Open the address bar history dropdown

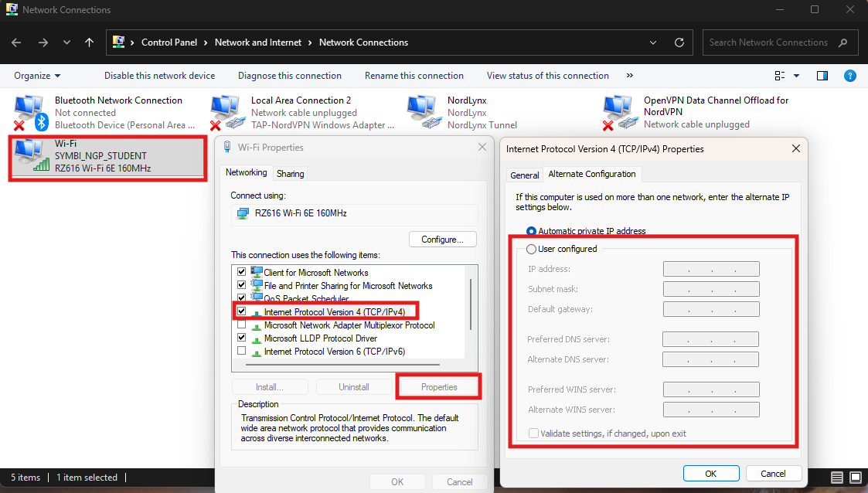pos(652,42)
